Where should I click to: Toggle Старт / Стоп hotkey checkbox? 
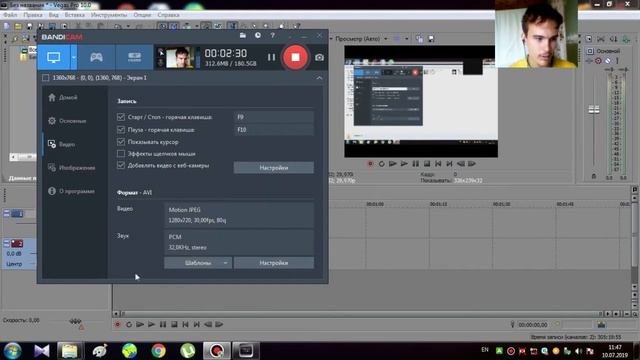point(121,117)
